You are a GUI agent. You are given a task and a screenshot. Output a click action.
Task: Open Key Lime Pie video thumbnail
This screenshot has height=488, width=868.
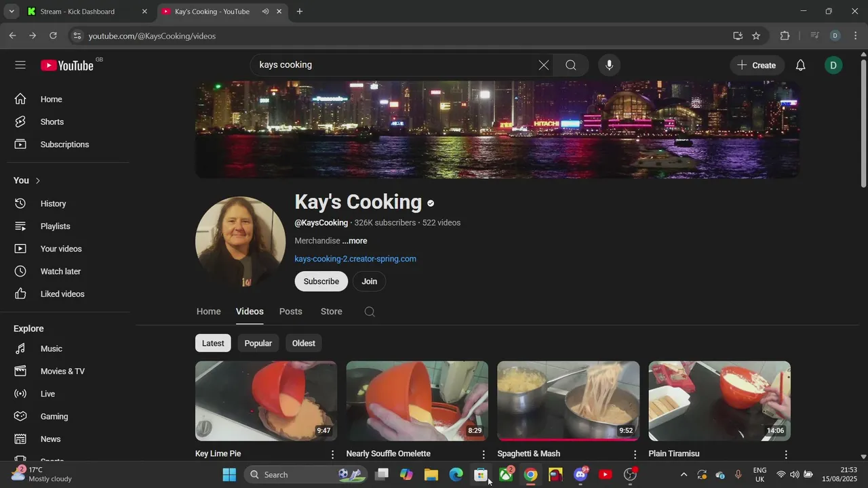(266, 401)
